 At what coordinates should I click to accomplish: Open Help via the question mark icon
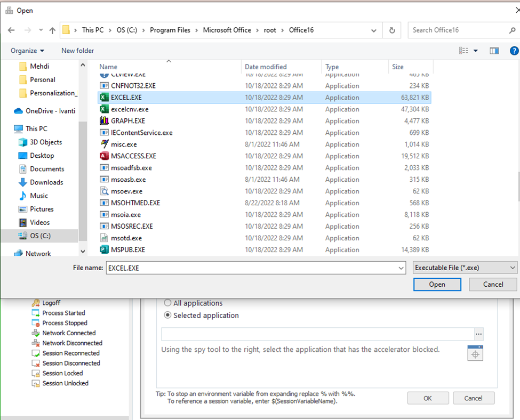pyautogui.click(x=514, y=51)
